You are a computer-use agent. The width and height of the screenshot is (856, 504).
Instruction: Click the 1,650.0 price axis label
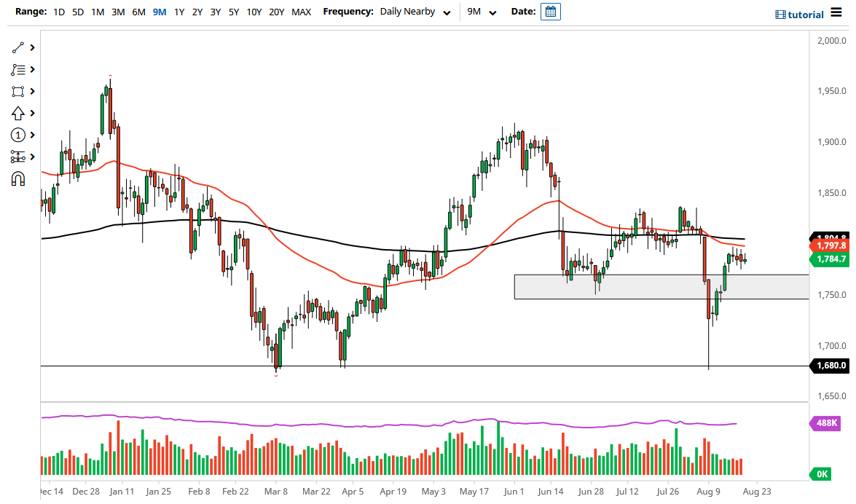(x=831, y=396)
